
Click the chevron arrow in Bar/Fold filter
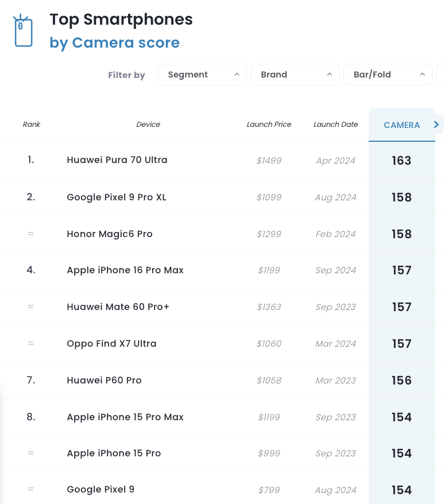(x=422, y=74)
